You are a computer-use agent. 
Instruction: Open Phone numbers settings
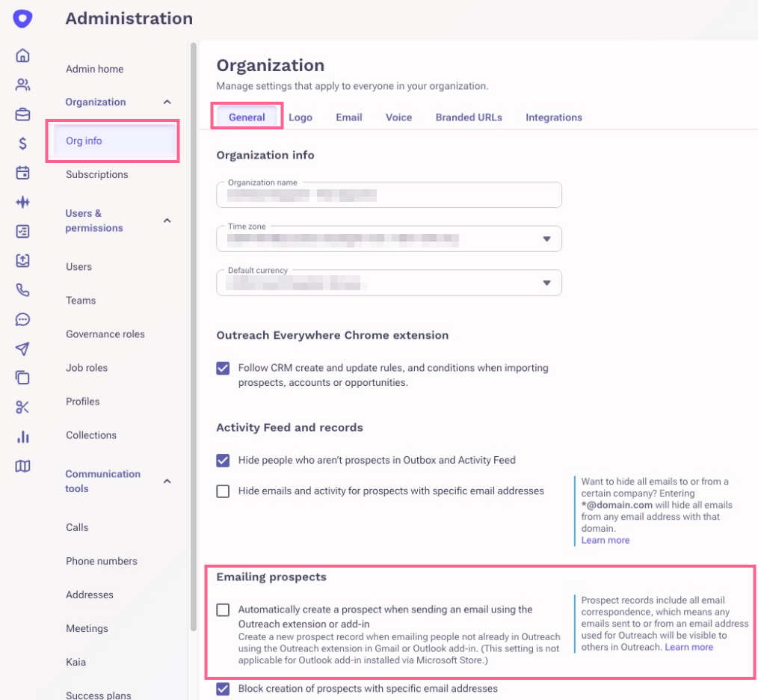click(102, 561)
